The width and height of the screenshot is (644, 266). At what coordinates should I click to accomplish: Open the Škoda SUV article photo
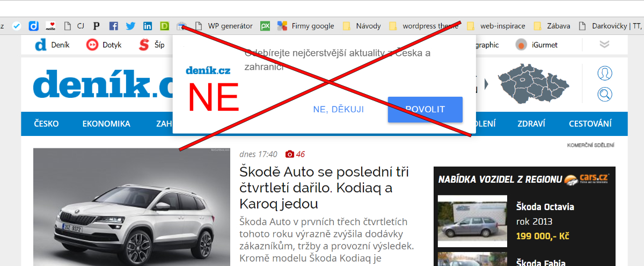coord(131,207)
